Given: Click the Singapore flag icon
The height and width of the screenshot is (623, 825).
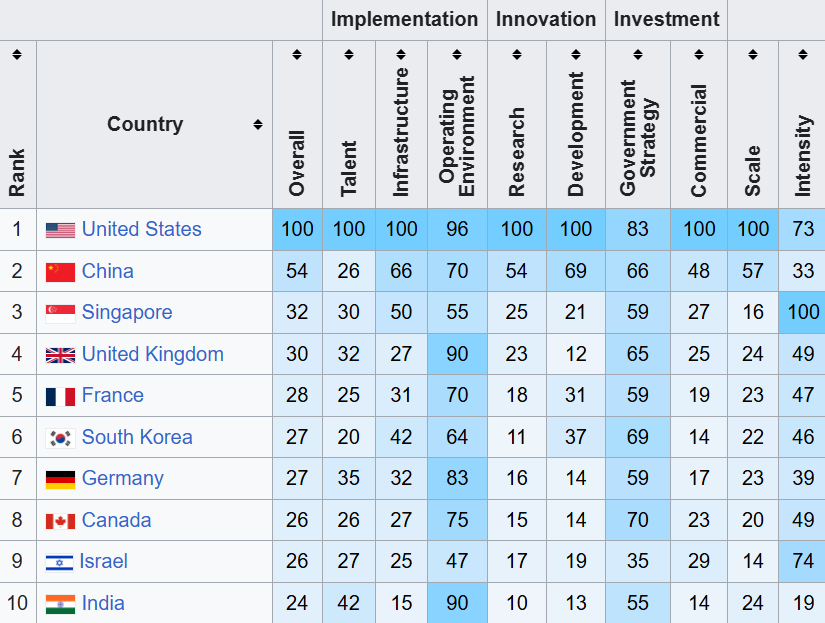Looking at the screenshot, I should coord(60,313).
